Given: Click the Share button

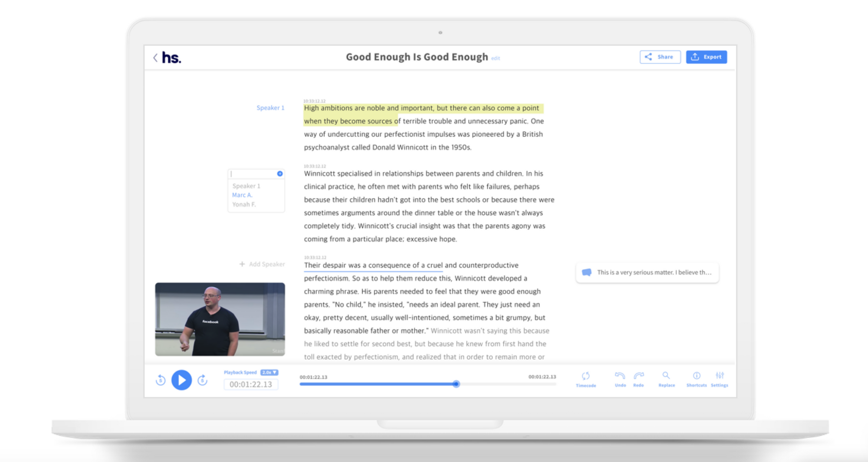Looking at the screenshot, I should click(x=660, y=57).
